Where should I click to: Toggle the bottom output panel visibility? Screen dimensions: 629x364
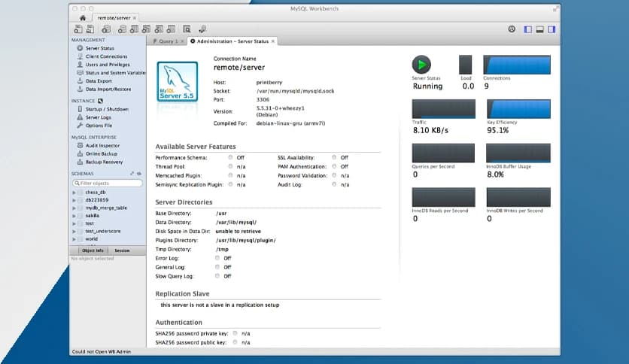pos(540,29)
